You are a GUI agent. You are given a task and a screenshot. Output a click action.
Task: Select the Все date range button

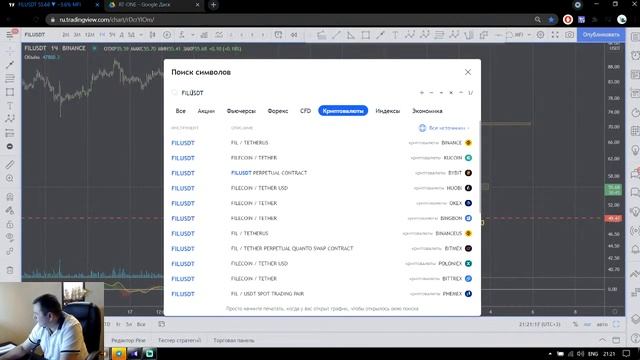point(141,324)
